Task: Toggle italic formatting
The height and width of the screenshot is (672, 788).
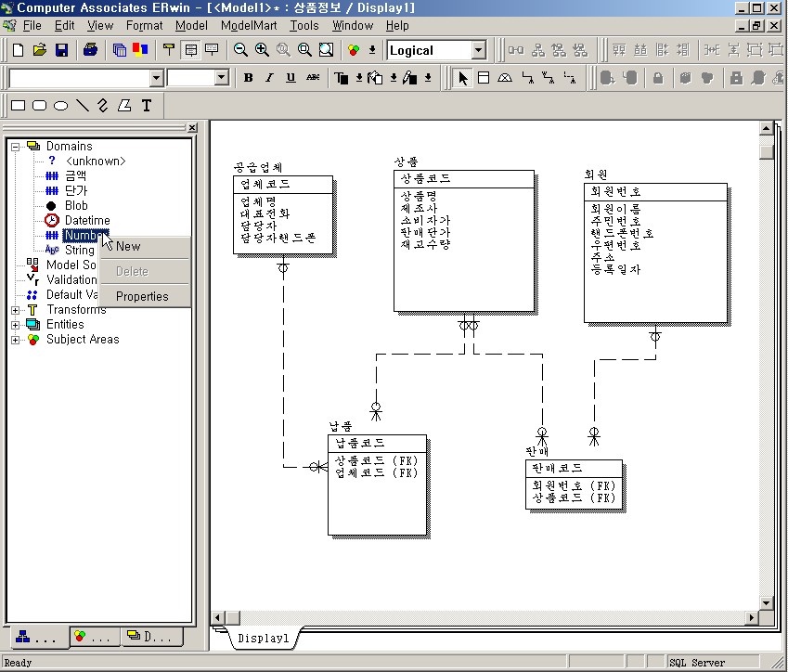Action: [x=269, y=78]
